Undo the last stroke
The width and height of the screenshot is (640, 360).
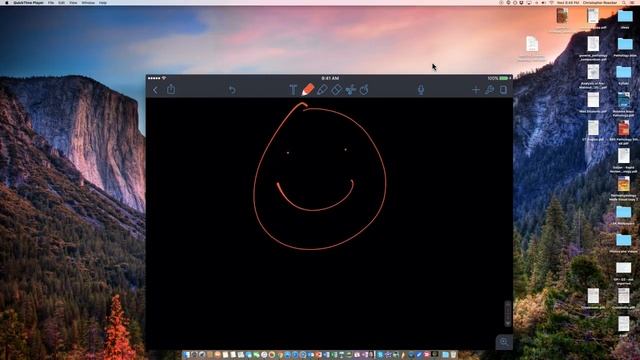232,90
